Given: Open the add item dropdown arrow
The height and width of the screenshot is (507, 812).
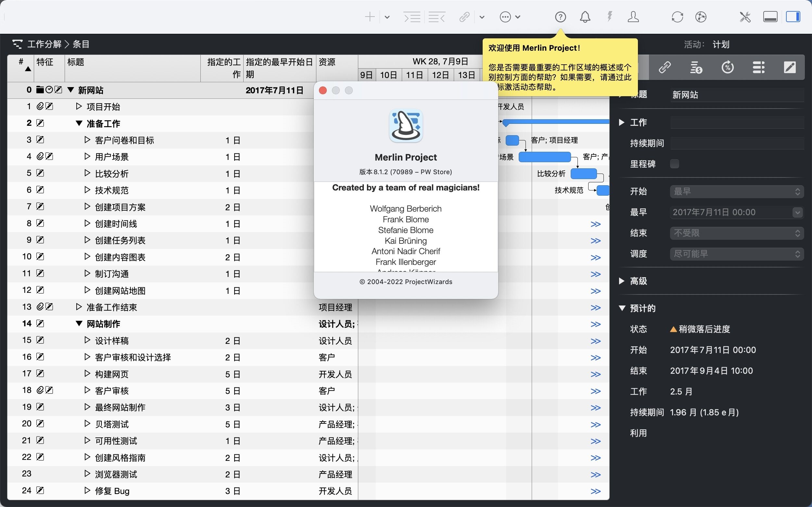Looking at the screenshot, I should (387, 17).
